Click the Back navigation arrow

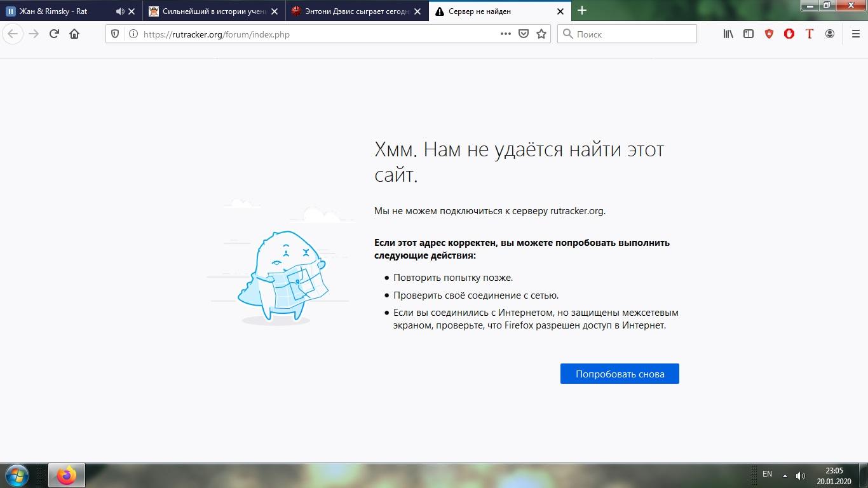[13, 34]
